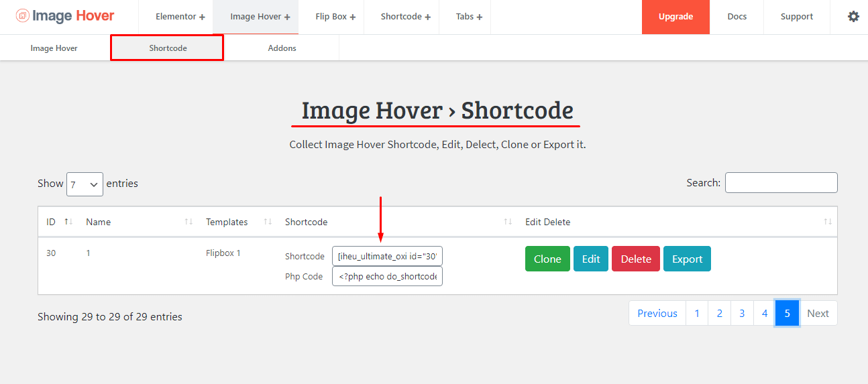Sort table by Name column arrows

[188, 222]
